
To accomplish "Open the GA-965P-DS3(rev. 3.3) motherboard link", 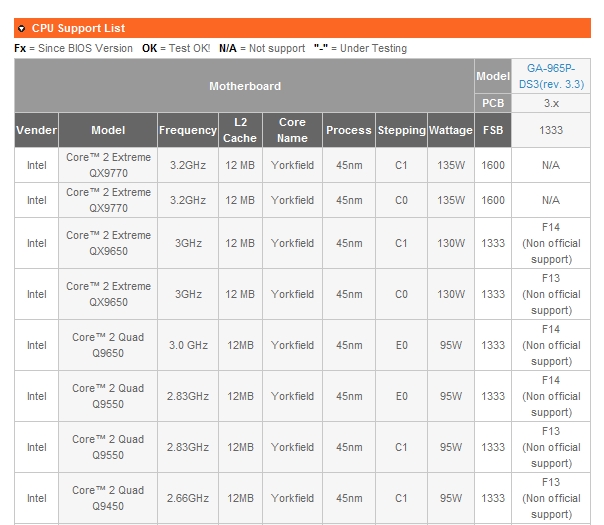I will tap(551, 76).
